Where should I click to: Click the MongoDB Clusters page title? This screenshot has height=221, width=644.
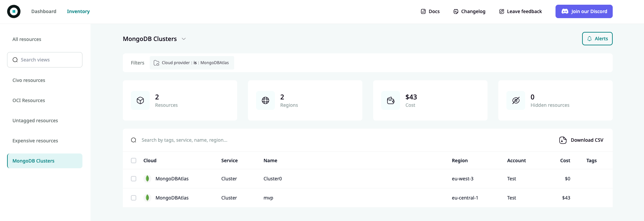tap(150, 39)
